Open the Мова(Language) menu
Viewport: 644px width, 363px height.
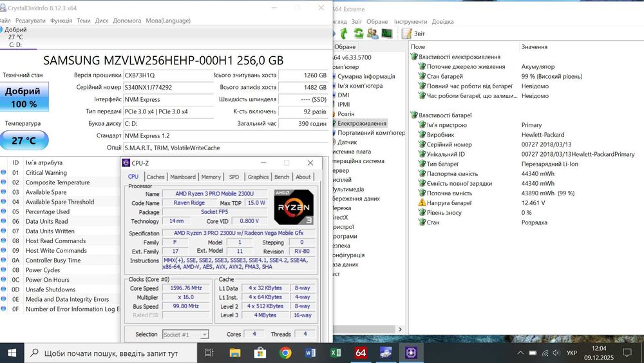[x=168, y=21]
